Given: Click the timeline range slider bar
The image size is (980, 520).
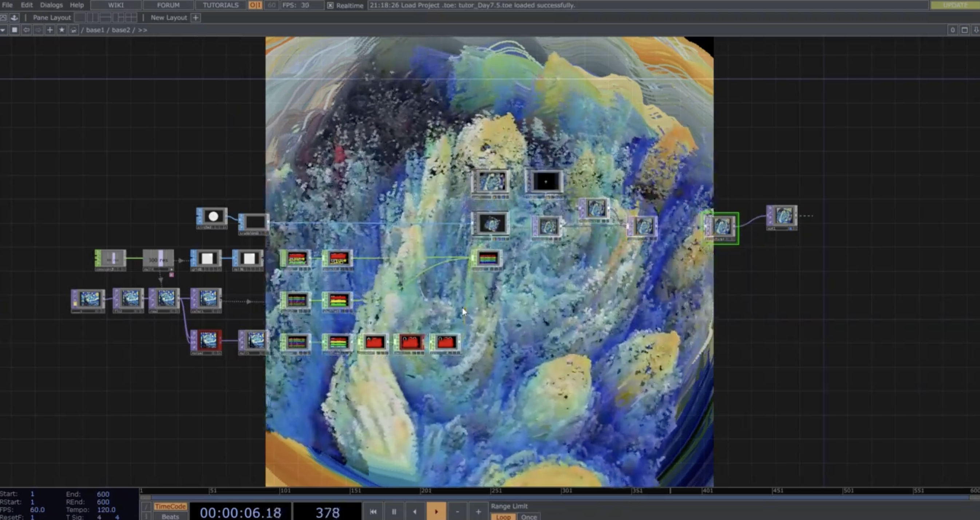Looking at the screenshot, I should pos(559,497).
